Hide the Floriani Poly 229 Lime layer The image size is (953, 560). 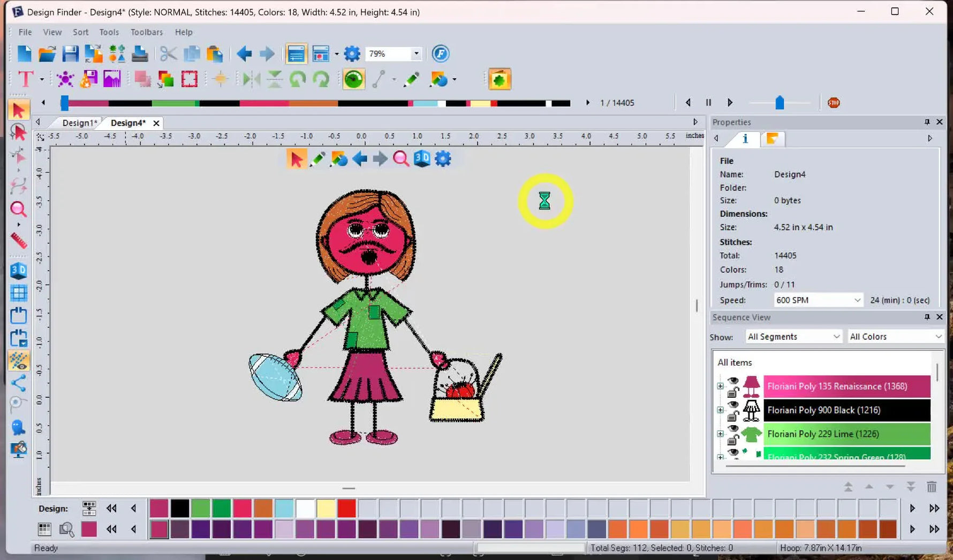click(x=733, y=428)
